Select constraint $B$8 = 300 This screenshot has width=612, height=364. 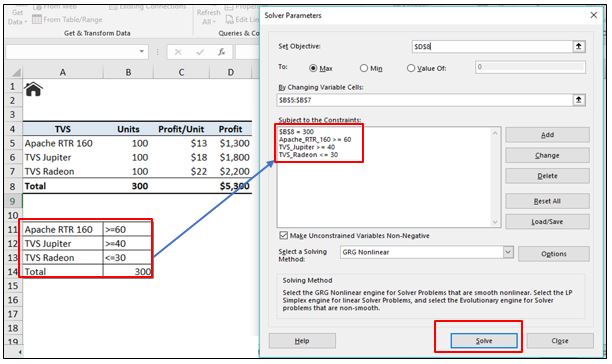[296, 132]
